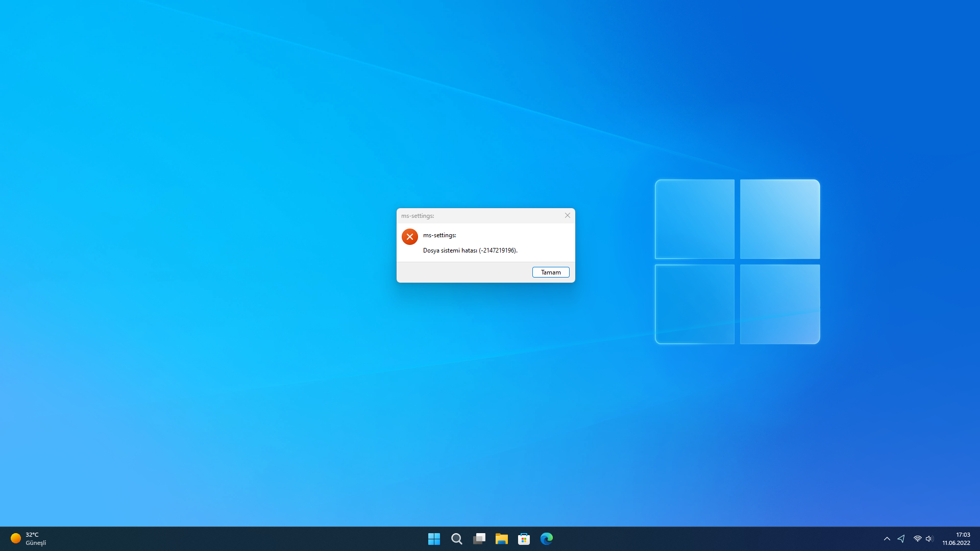The image size is (980, 551).
Task: Close the ms-settings error dialog
Action: pos(567,215)
